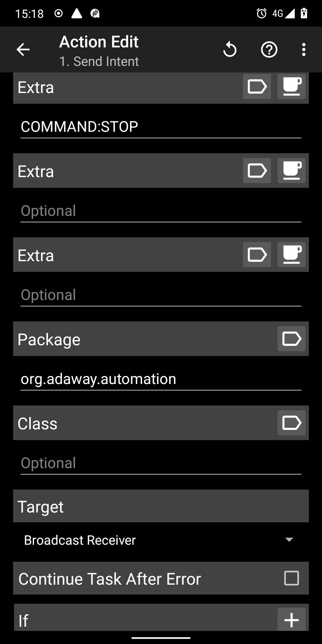
Task: Focus the middle Extra optional field
Action: tap(161, 211)
